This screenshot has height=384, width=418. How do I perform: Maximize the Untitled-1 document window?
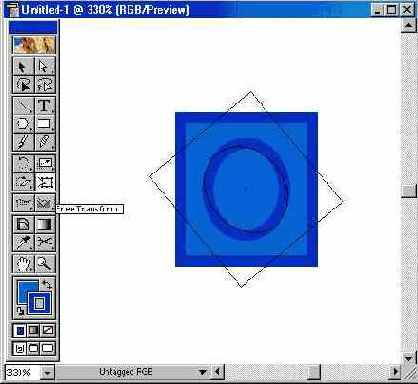click(x=392, y=10)
